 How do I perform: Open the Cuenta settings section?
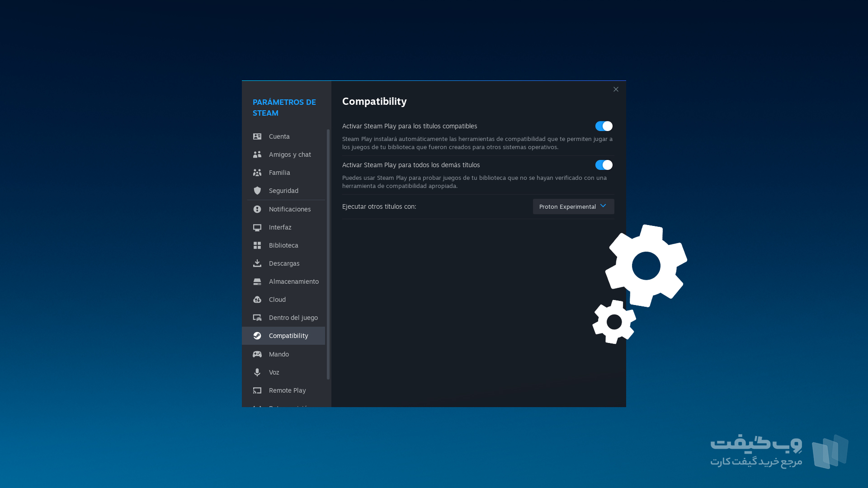tap(283, 136)
